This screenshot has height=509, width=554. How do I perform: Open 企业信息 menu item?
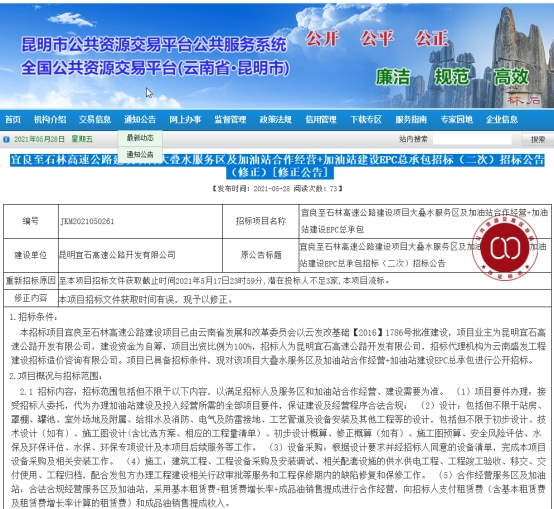pos(502,119)
